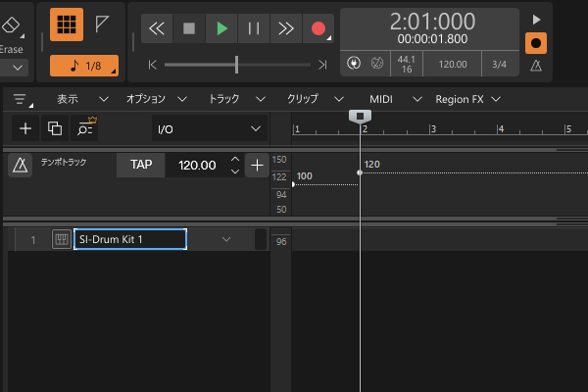Screen dimensions: 588x392
Task: Open the 表示 menu
Action: [x=68, y=99]
